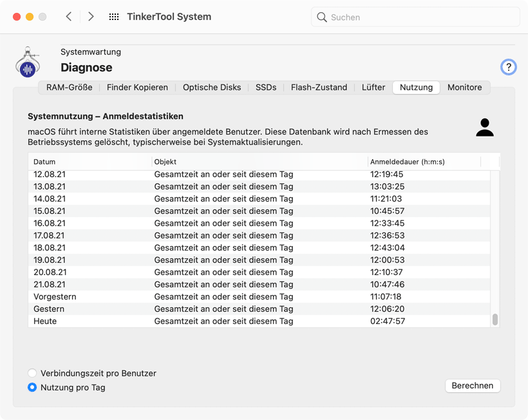The width and height of the screenshot is (528, 420).
Task: Click the table's vertical scrollbar thumb
Action: (x=495, y=320)
